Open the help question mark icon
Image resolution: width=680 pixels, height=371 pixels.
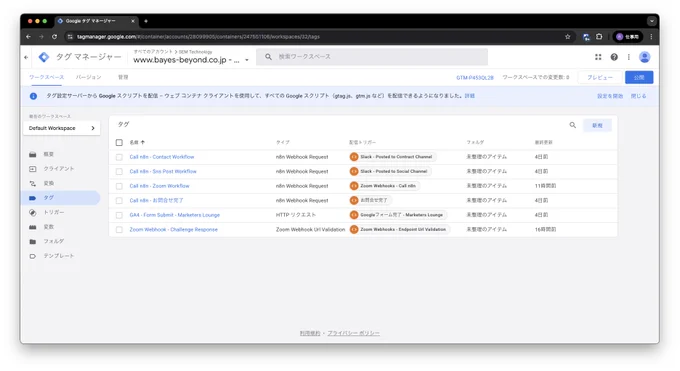[614, 57]
